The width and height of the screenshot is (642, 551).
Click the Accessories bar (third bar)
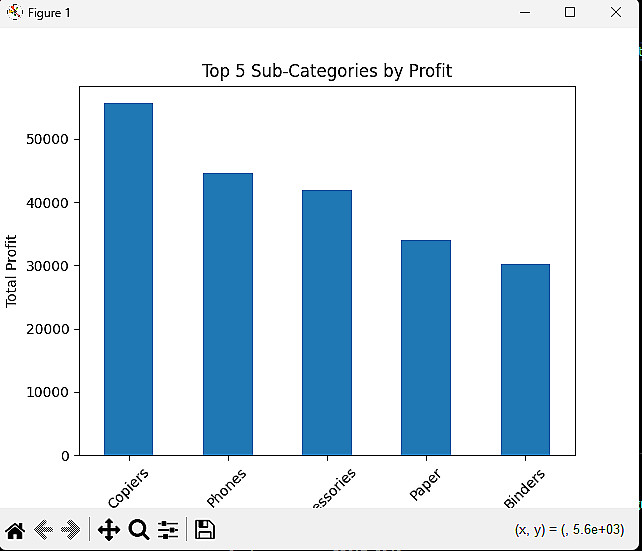click(327, 323)
